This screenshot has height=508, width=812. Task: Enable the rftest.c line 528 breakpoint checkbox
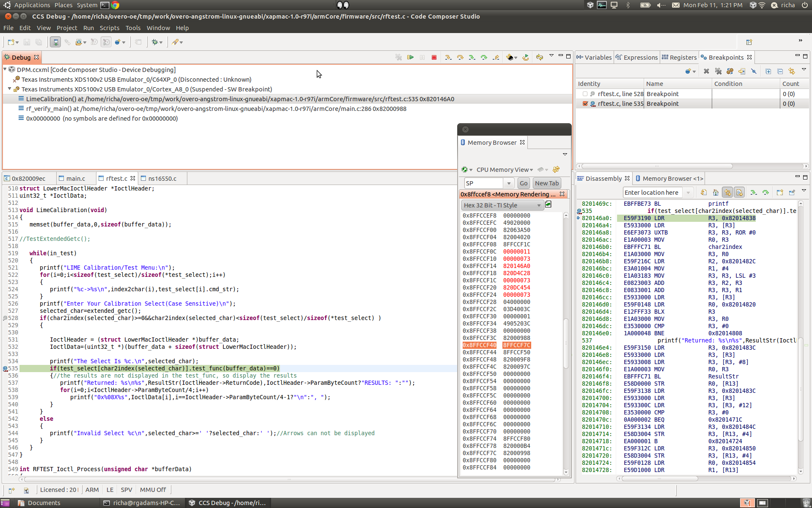coord(585,94)
